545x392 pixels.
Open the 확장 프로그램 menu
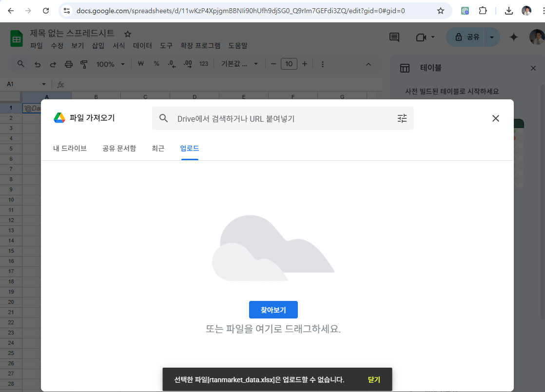tap(200, 45)
